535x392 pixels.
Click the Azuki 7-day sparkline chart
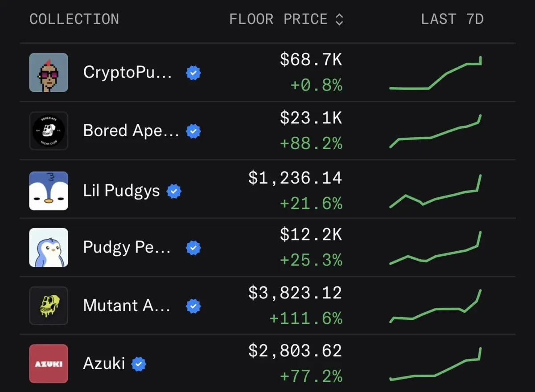point(436,364)
